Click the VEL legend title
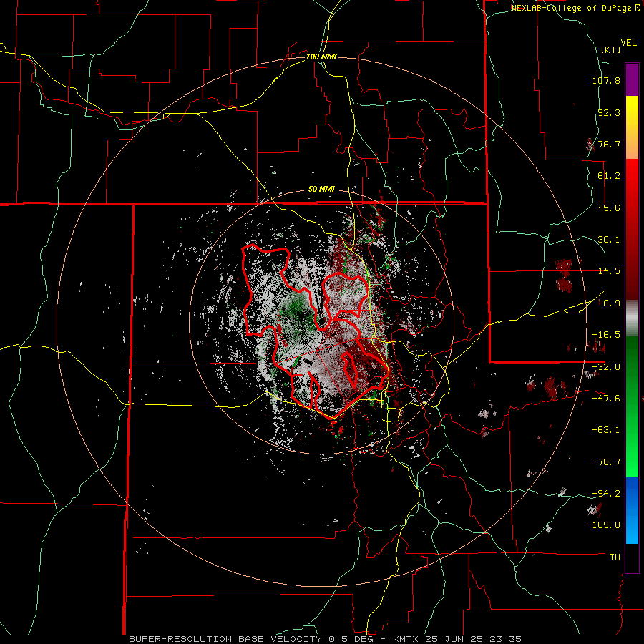Screen dimensions: 644x644 point(628,43)
